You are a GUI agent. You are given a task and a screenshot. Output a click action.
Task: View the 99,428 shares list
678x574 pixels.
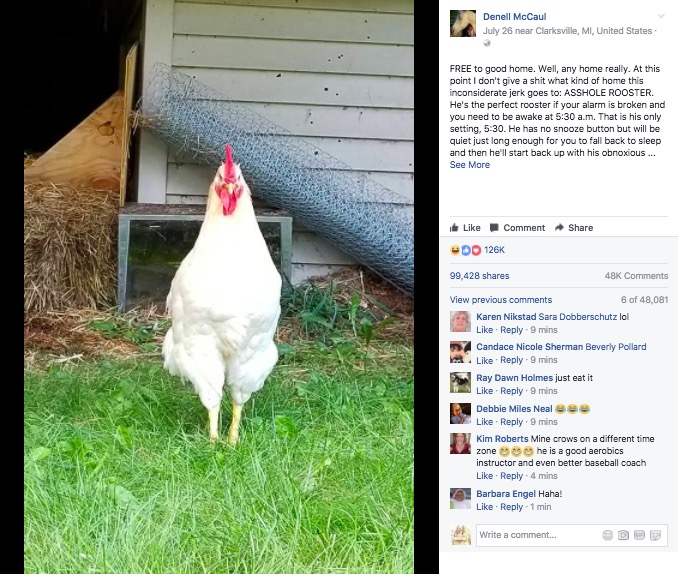coord(480,276)
